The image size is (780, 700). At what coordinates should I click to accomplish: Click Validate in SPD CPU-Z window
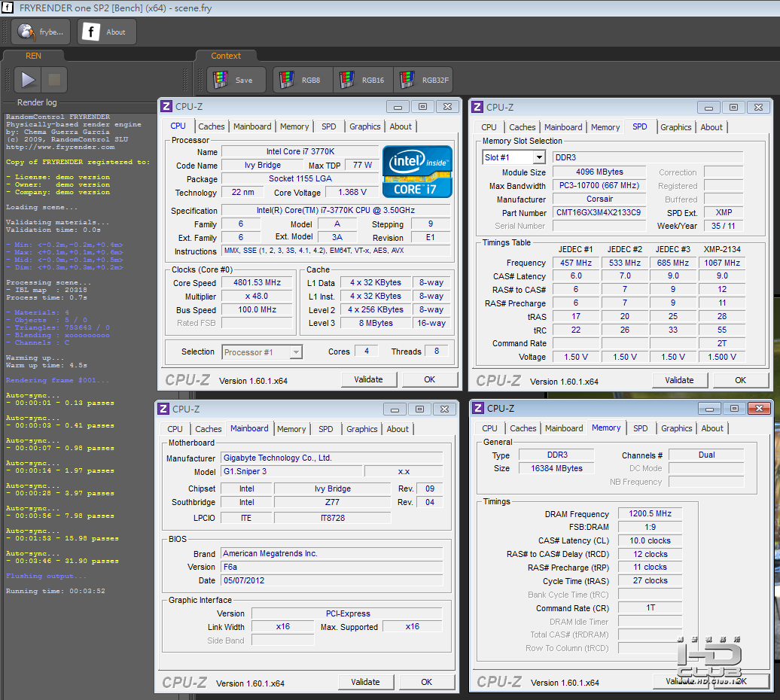click(680, 380)
